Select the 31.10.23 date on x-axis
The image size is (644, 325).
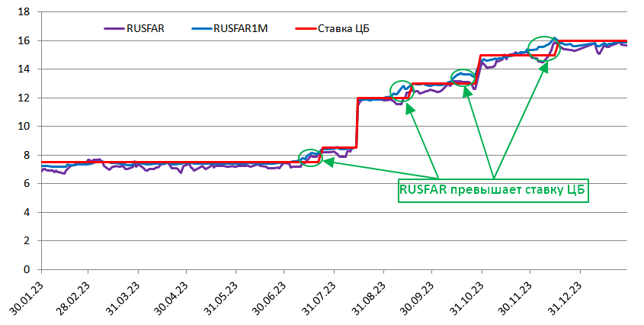coord(467,298)
